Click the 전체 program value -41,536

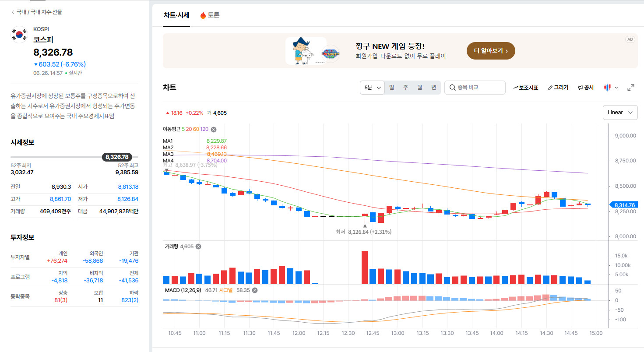pyautogui.click(x=129, y=280)
